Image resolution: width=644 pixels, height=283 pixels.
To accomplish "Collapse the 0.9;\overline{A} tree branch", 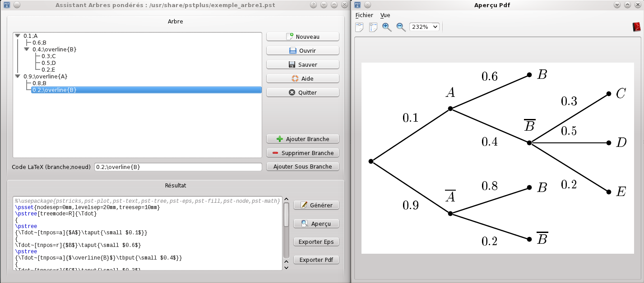I will [17, 76].
